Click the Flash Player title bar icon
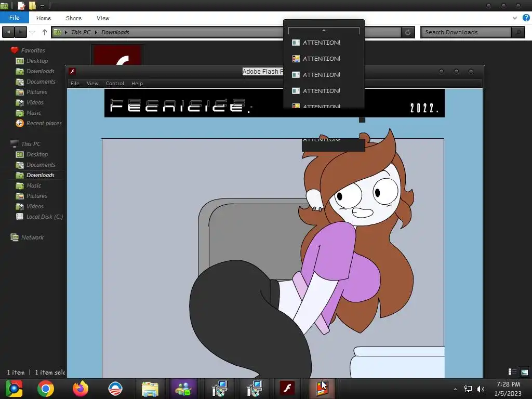Viewport: 532px width, 399px height. (x=72, y=71)
